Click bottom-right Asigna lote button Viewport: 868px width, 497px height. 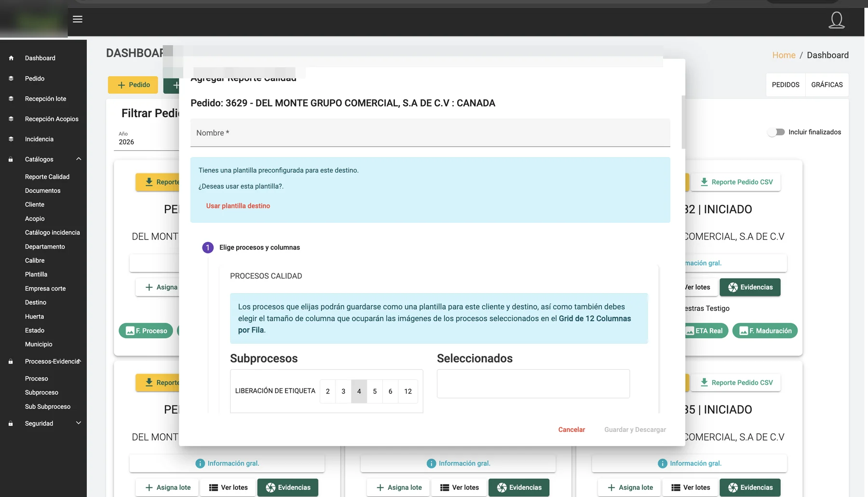[630, 487]
